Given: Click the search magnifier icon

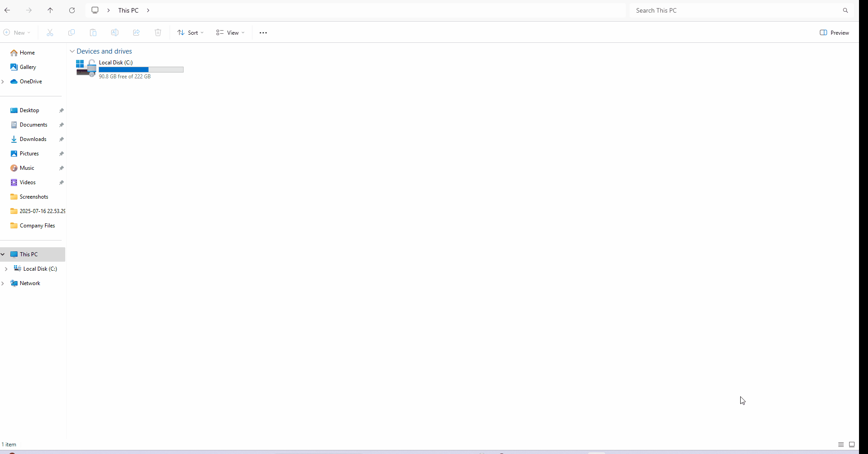Looking at the screenshot, I should click(x=845, y=10).
